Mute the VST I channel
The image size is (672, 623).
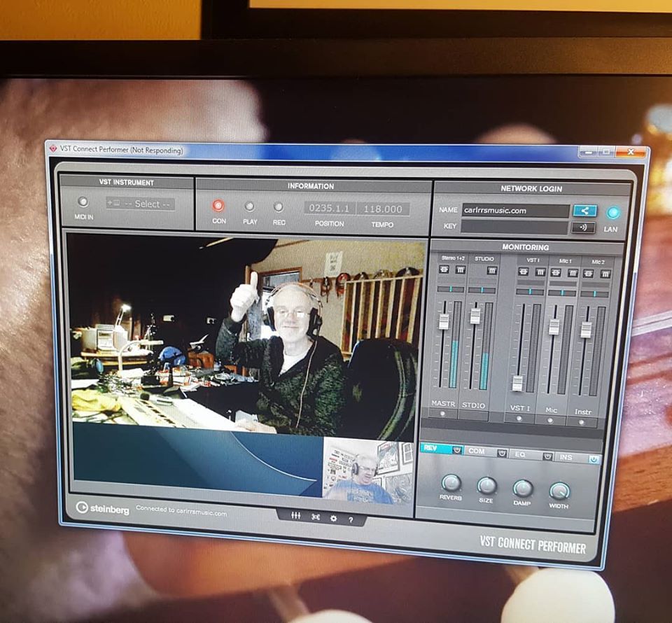tap(540, 272)
